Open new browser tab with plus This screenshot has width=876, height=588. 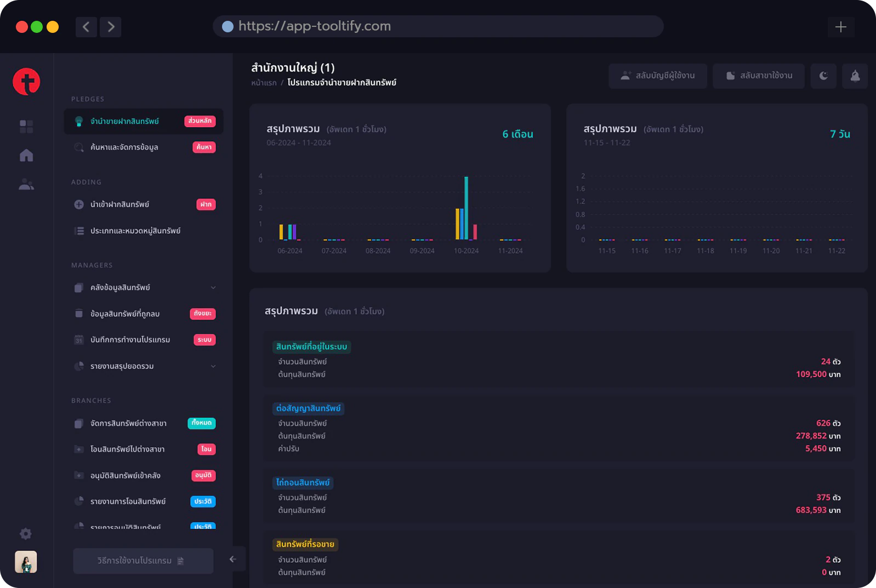pos(841,27)
